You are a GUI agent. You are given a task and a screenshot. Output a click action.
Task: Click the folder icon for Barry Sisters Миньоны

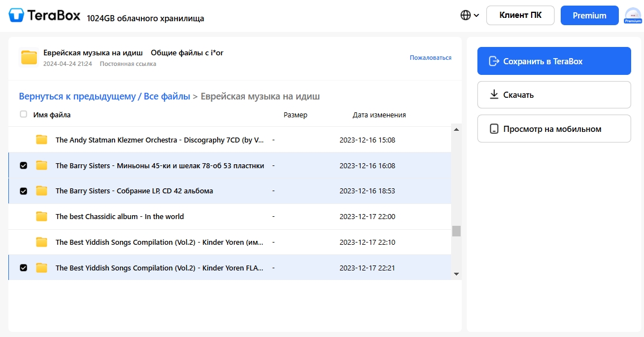tap(41, 165)
